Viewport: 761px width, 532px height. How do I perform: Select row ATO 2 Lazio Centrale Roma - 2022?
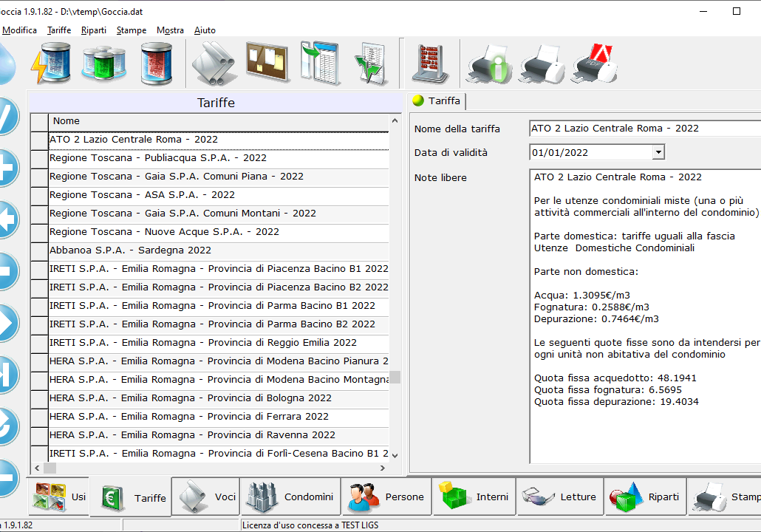(x=219, y=140)
